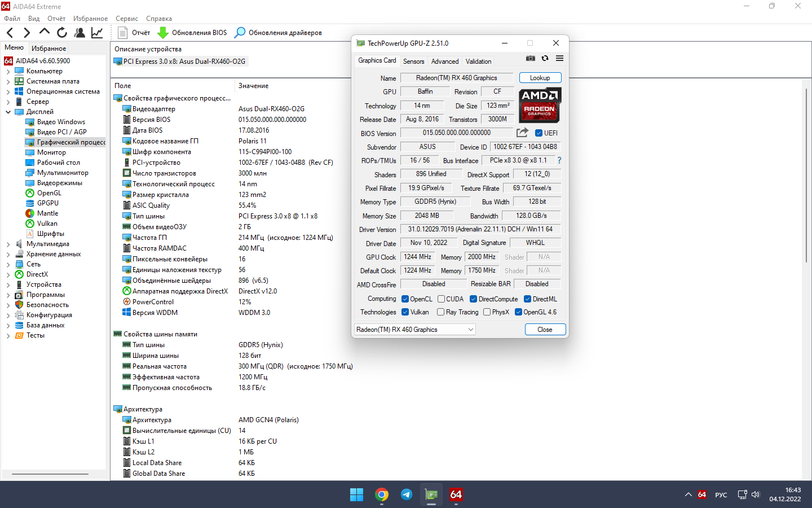Open Windows Start menu

pos(356,494)
